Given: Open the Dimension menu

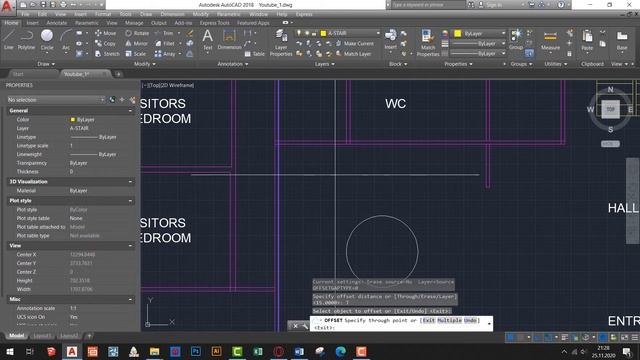Looking at the screenshot, I should pos(172,14).
